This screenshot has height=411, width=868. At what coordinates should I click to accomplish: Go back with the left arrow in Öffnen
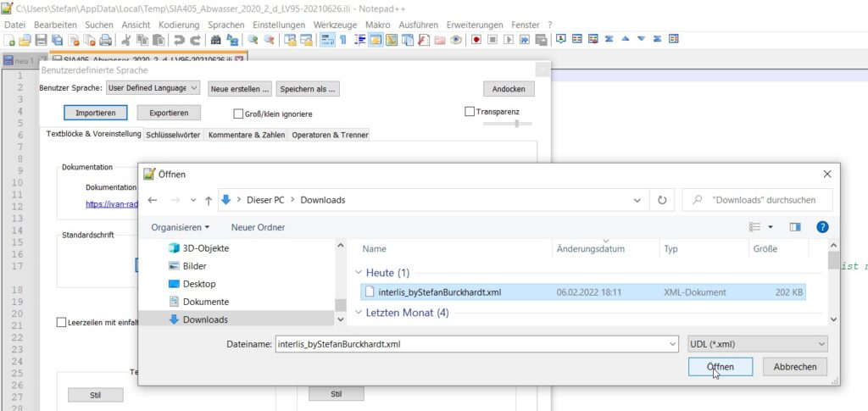tap(153, 200)
